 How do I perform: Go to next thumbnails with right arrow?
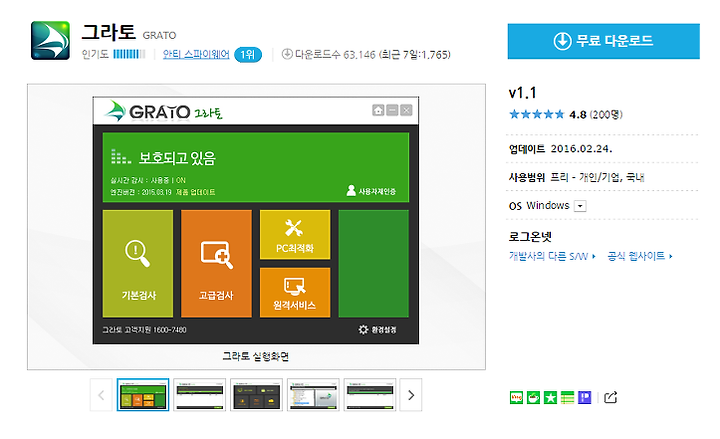(411, 395)
